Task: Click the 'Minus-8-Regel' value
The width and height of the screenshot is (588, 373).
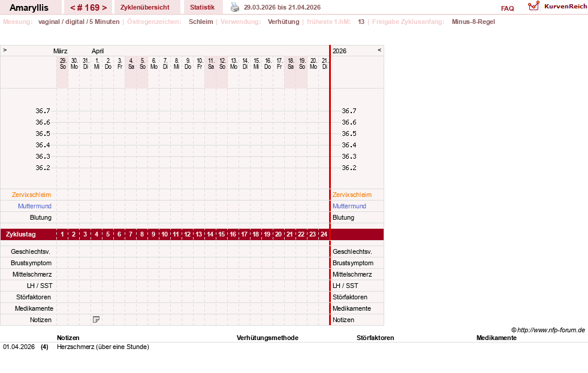Action: (x=474, y=22)
